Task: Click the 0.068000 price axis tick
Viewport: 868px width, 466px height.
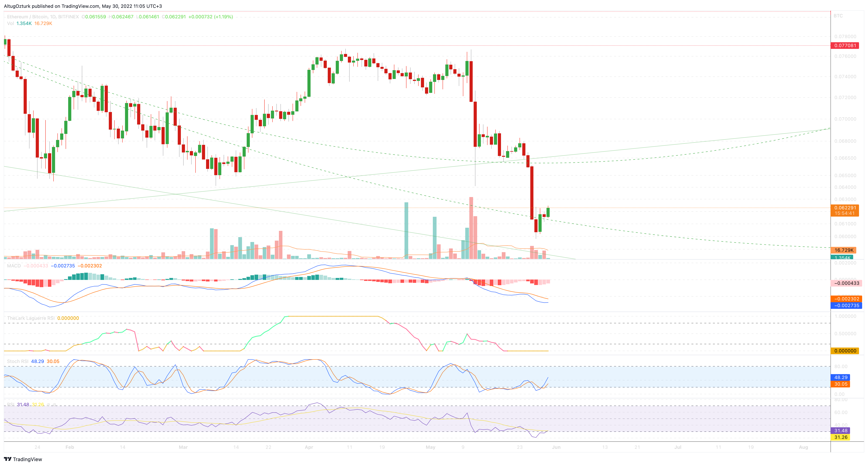Action: point(845,141)
